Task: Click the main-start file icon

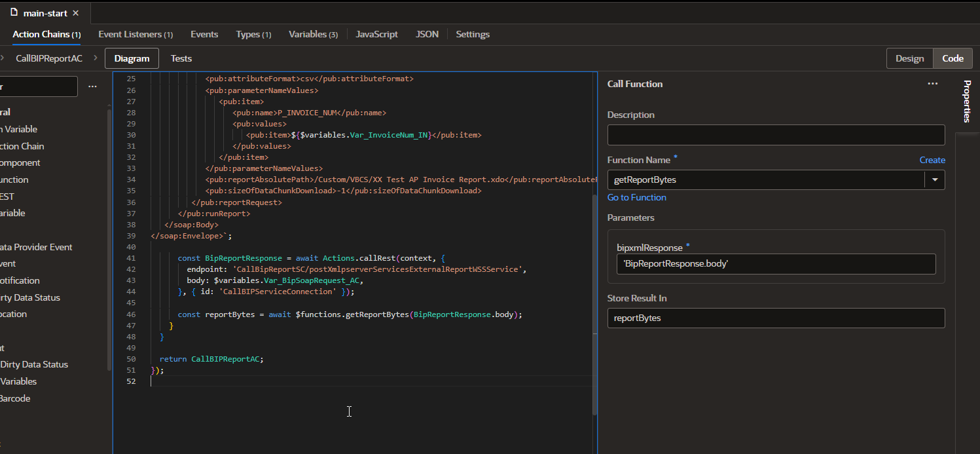Action: (x=14, y=12)
